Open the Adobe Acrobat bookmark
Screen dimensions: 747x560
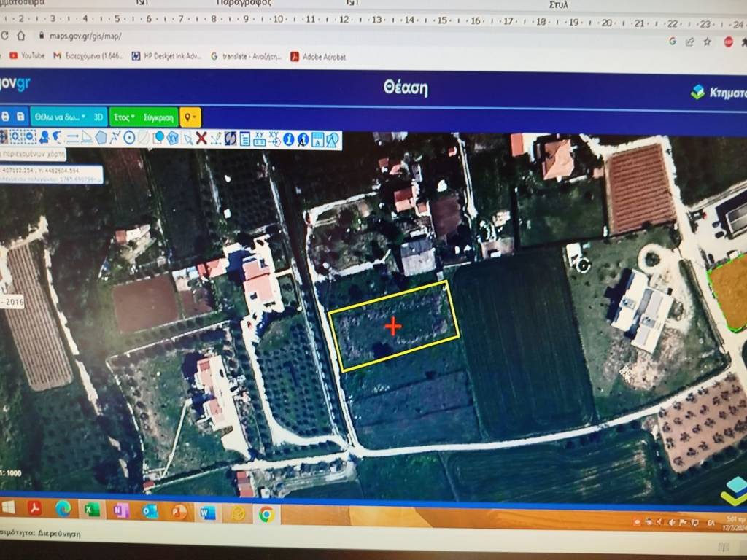pyautogui.click(x=318, y=56)
